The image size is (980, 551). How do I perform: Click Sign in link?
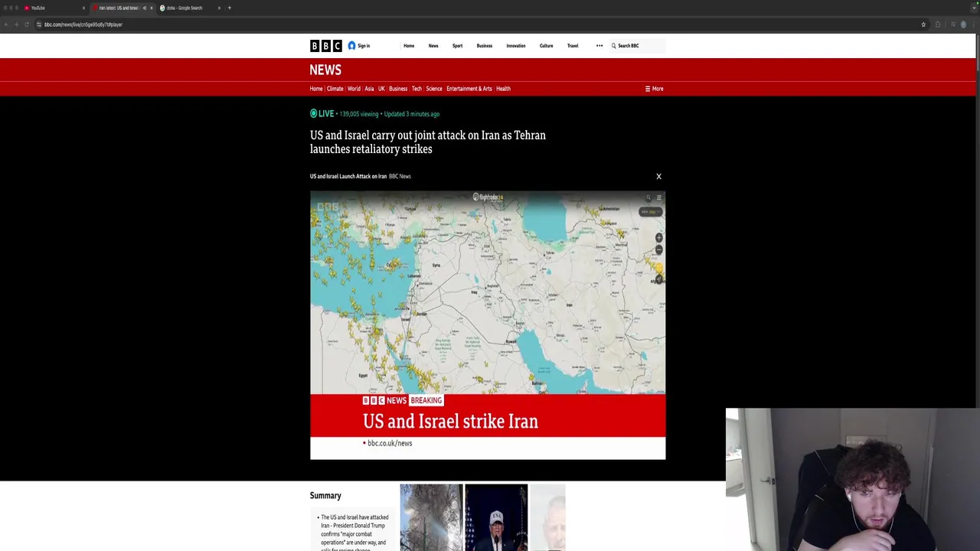tap(364, 46)
